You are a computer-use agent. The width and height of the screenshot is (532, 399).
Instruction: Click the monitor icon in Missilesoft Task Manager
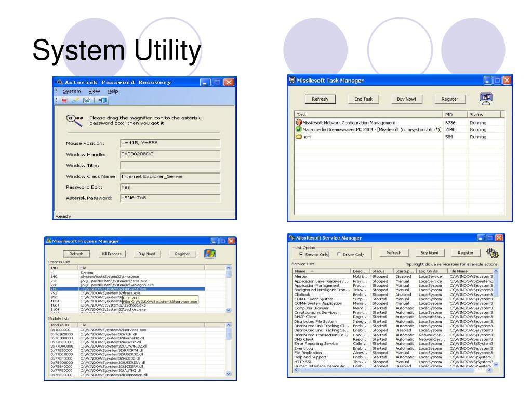point(486,99)
